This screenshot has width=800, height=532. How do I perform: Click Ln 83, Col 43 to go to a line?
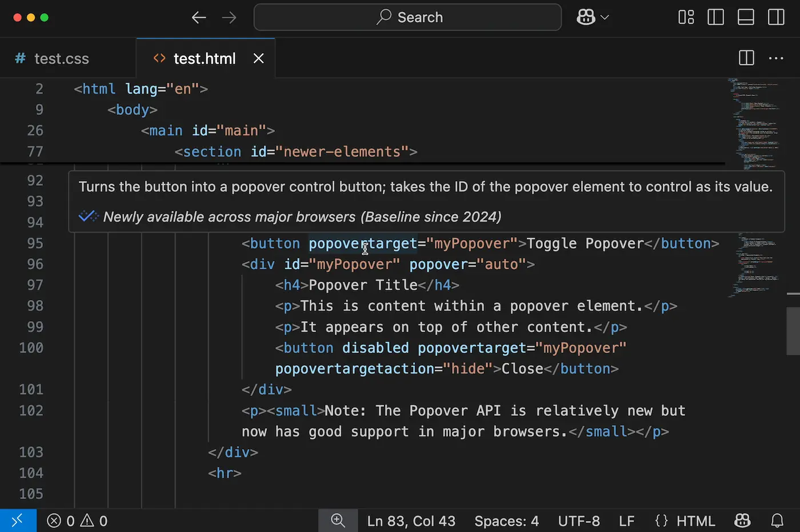click(x=411, y=521)
